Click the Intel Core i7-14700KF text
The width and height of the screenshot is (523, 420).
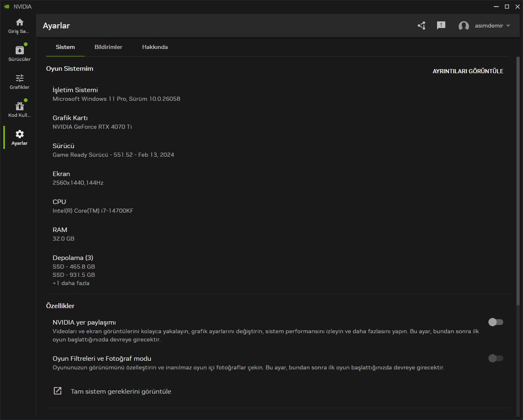click(x=93, y=211)
